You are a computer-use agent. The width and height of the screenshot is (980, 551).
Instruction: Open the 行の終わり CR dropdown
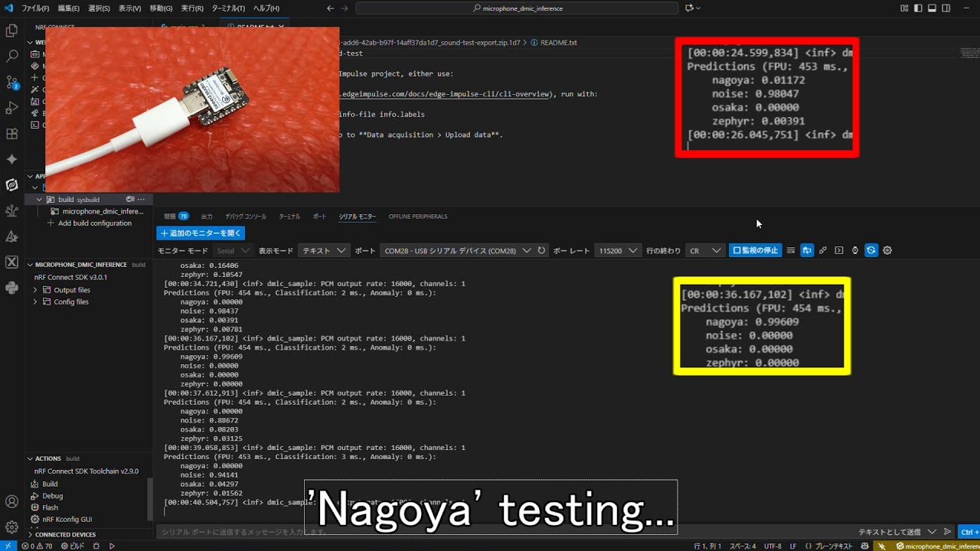(x=704, y=250)
